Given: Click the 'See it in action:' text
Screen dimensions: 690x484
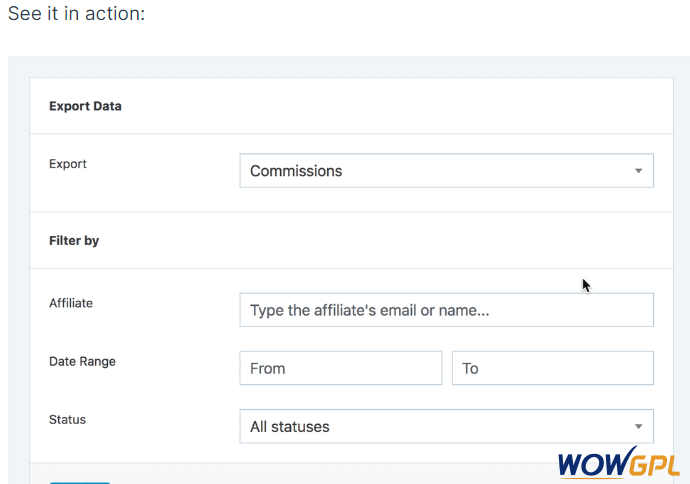Looking at the screenshot, I should coord(77,13).
